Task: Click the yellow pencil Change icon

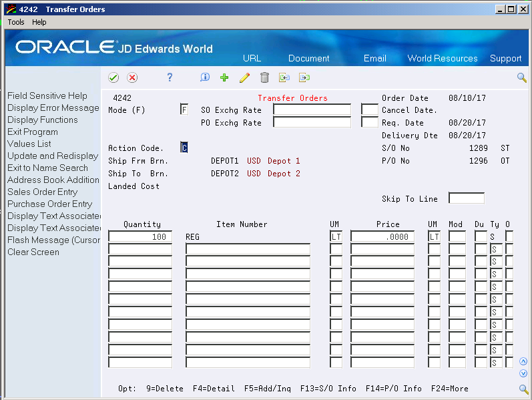Action: point(244,77)
